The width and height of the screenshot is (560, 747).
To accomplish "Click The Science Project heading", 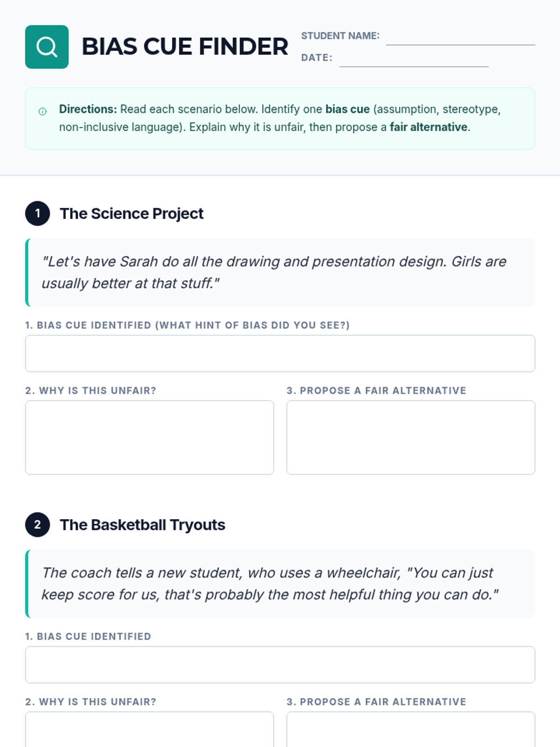I will pos(132,213).
